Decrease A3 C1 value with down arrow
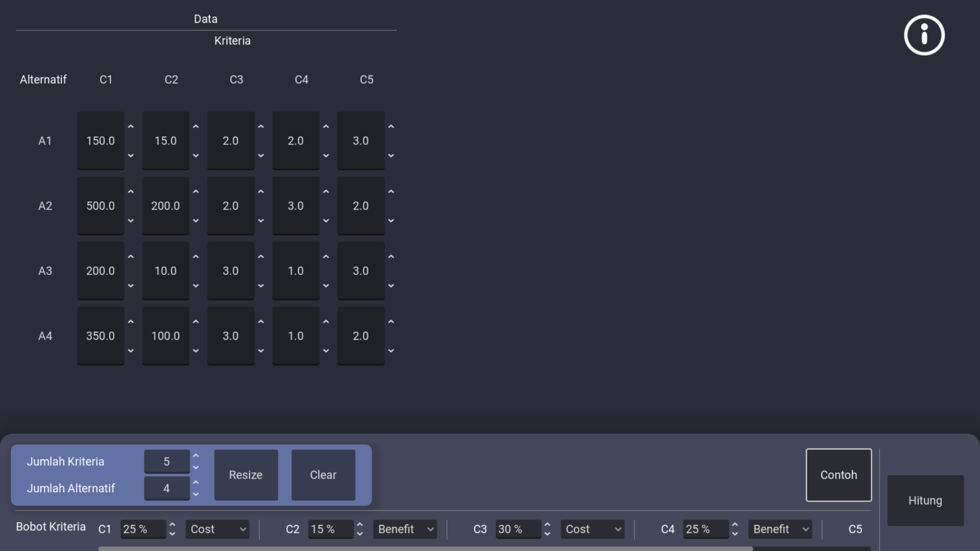This screenshot has width=980, height=551. (x=131, y=286)
